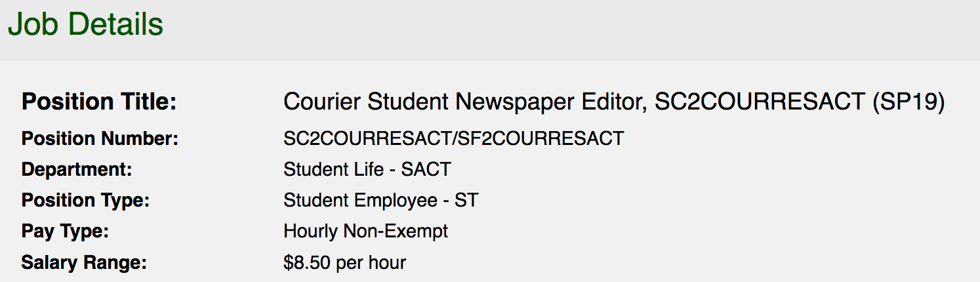Select the Salary Range label
This screenshot has height=282, width=980.
84,262
